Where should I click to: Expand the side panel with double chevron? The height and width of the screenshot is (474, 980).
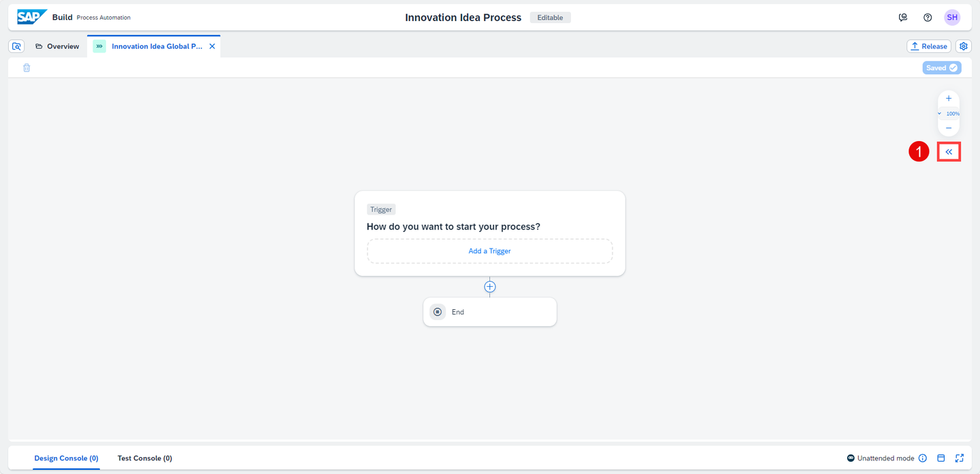pos(949,152)
